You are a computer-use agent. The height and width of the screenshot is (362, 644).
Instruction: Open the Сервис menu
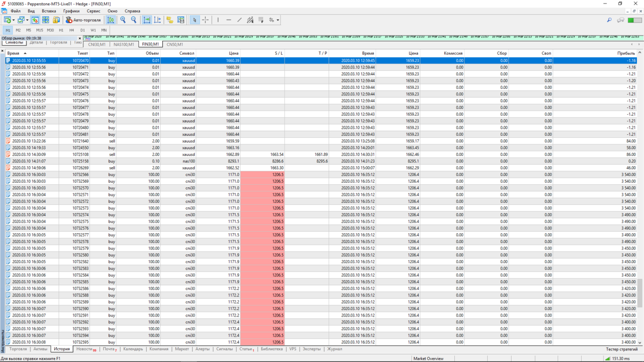[x=93, y=11]
